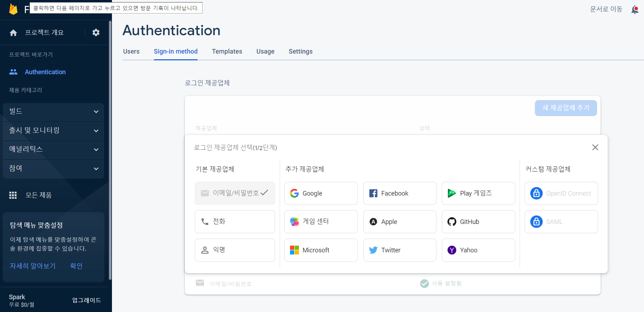
Task: Select the Facebook provider label
Action: (395, 193)
